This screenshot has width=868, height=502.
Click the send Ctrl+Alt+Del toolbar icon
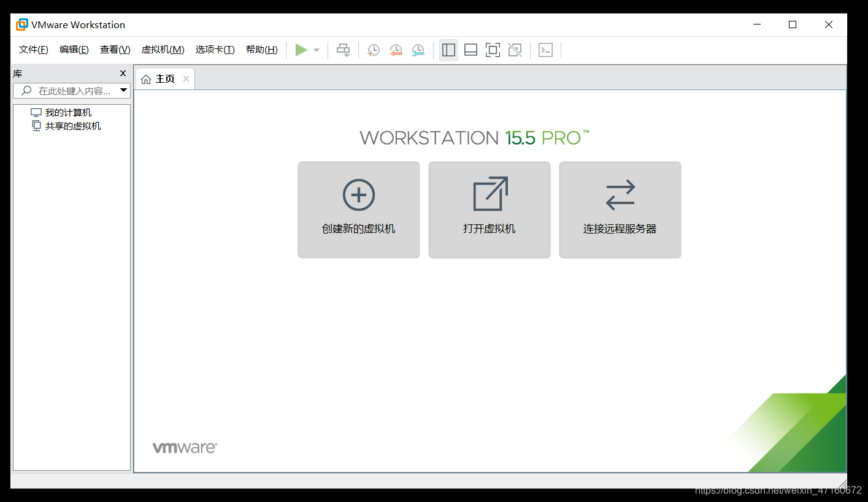point(344,50)
